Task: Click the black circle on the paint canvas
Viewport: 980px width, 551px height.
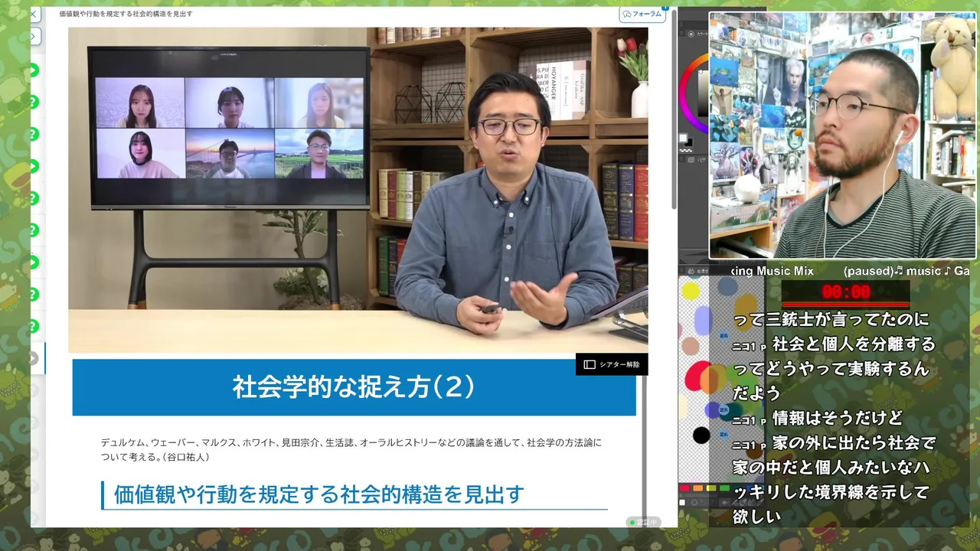Action: point(701,435)
